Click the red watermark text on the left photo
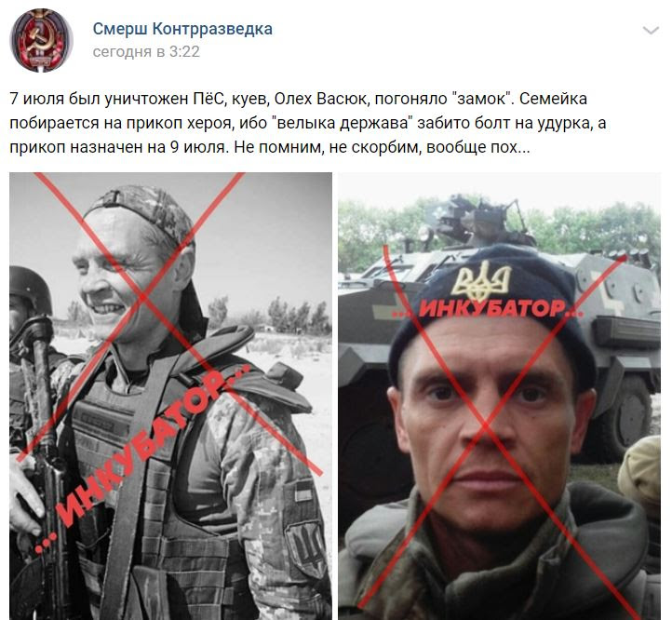672x620 pixels. [141, 457]
